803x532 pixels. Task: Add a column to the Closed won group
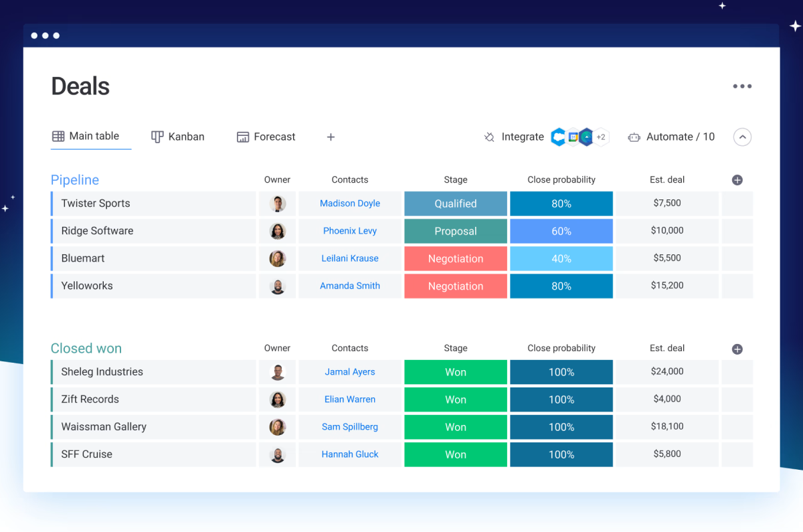click(737, 349)
